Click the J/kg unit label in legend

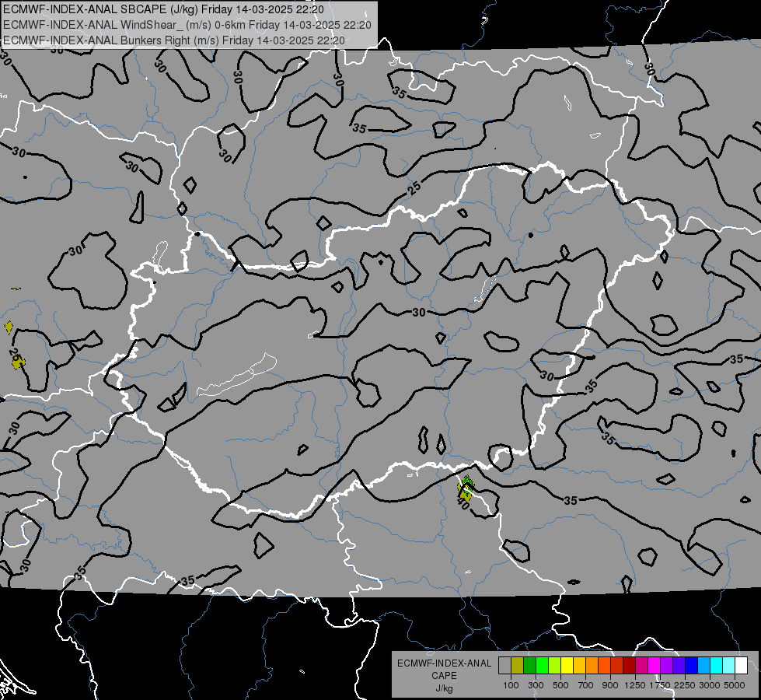(x=444, y=689)
